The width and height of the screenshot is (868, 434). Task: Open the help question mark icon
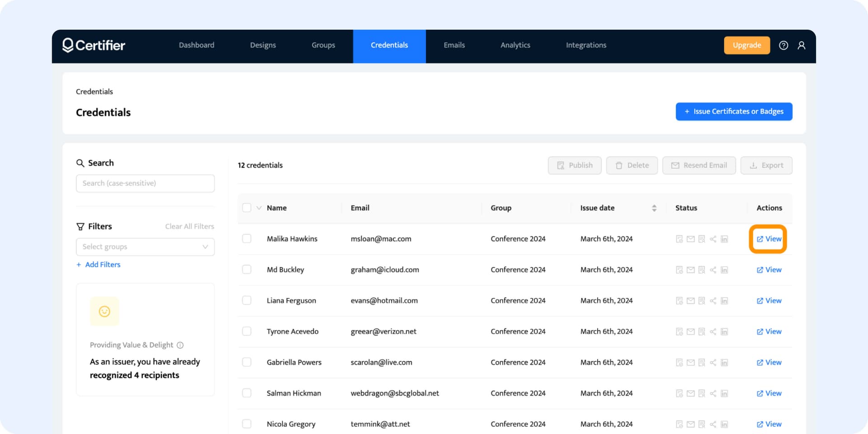783,45
